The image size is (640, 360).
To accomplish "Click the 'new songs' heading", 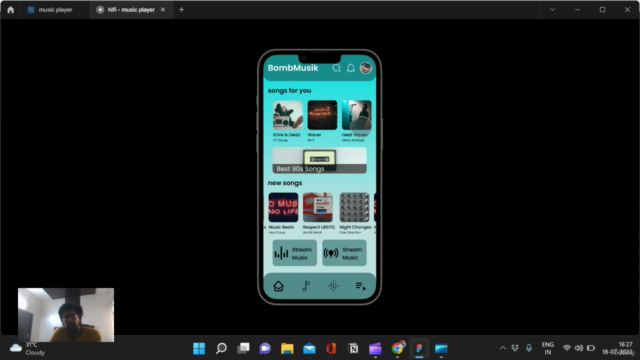I will tap(285, 183).
